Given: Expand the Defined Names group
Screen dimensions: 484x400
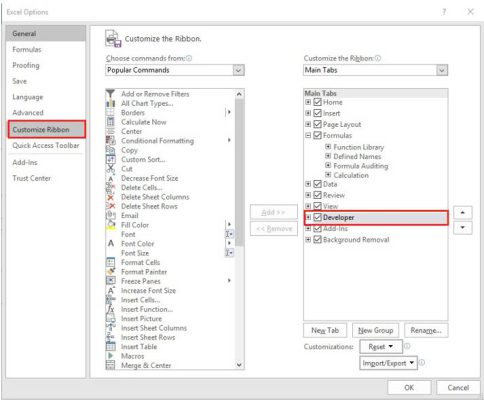Looking at the screenshot, I should (328, 156).
